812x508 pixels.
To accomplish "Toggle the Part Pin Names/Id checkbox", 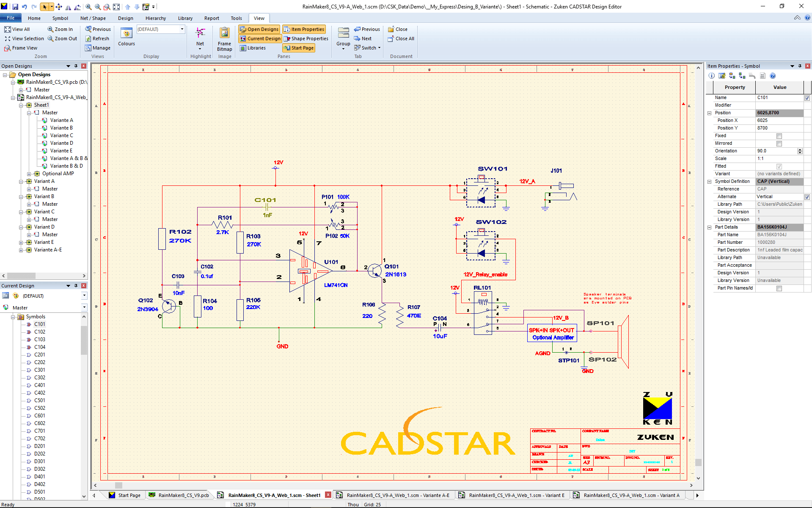I will [779, 288].
